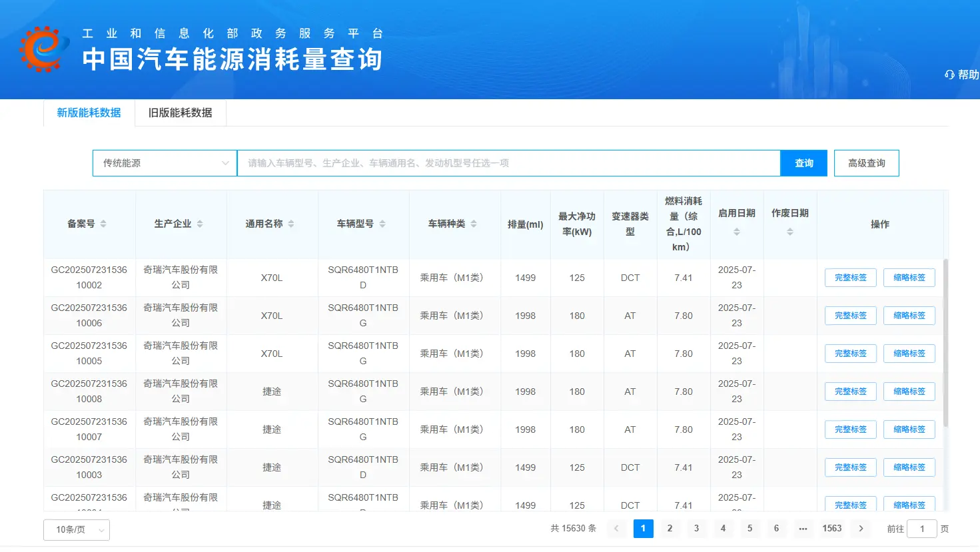Sort table by 车辆种类 column
980x552 pixels.
[x=474, y=224]
